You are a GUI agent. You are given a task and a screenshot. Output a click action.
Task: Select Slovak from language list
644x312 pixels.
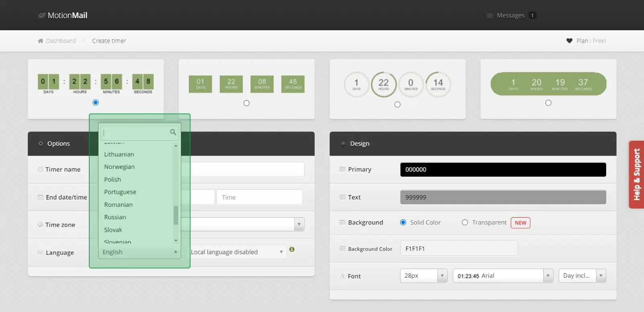[x=113, y=230]
